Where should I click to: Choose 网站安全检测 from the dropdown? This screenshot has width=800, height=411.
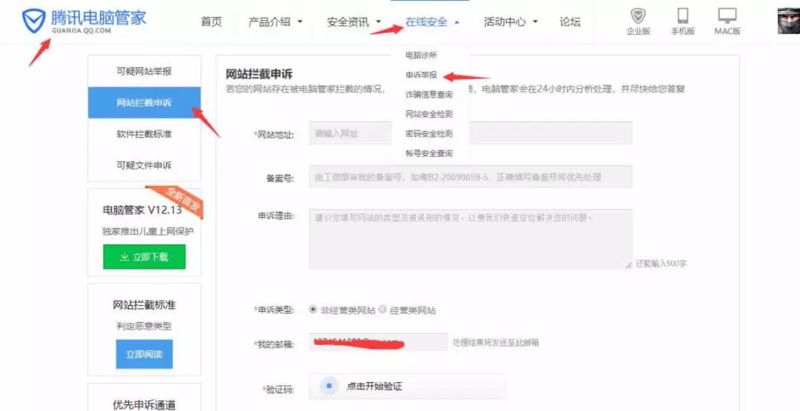[429, 114]
